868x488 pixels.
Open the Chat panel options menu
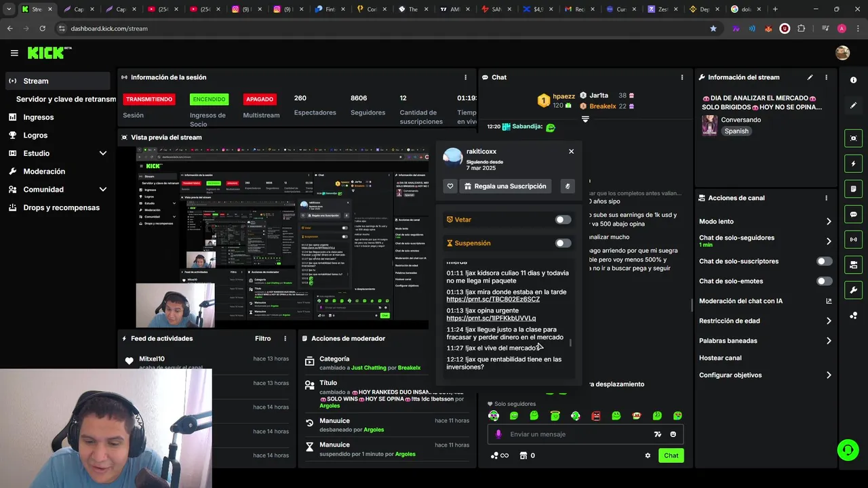(682, 77)
